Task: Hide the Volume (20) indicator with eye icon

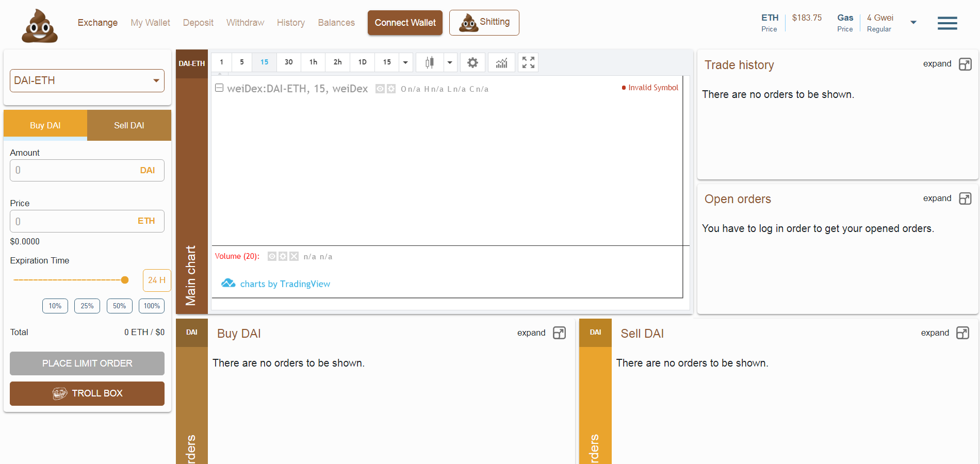Action: [272, 256]
